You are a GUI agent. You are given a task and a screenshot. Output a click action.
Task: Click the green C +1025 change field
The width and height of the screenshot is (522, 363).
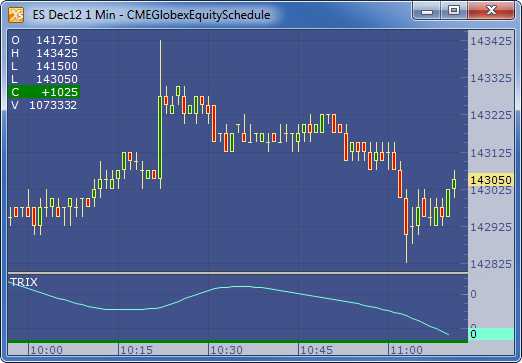point(44,92)
